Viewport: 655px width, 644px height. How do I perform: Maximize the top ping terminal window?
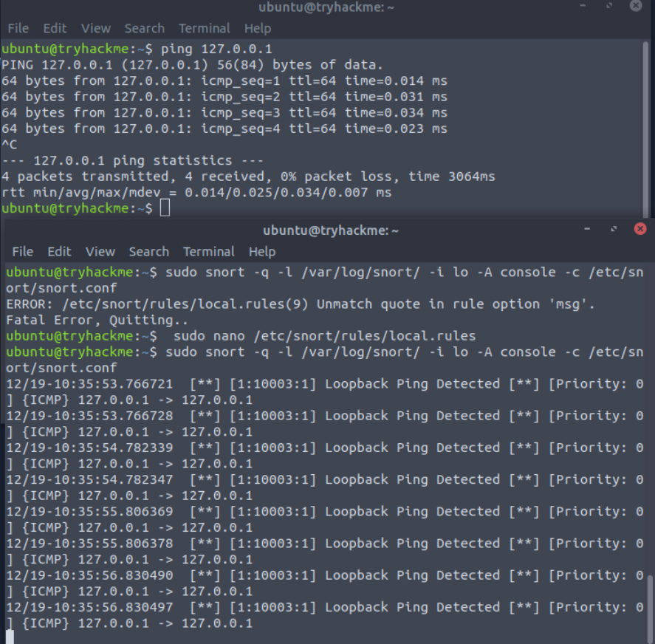(610, 7)
